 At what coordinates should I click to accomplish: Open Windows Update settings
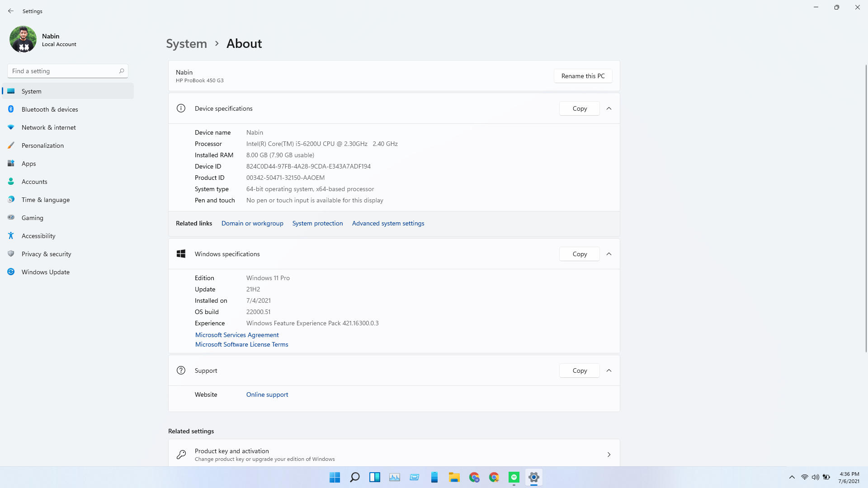click(68, 272)
